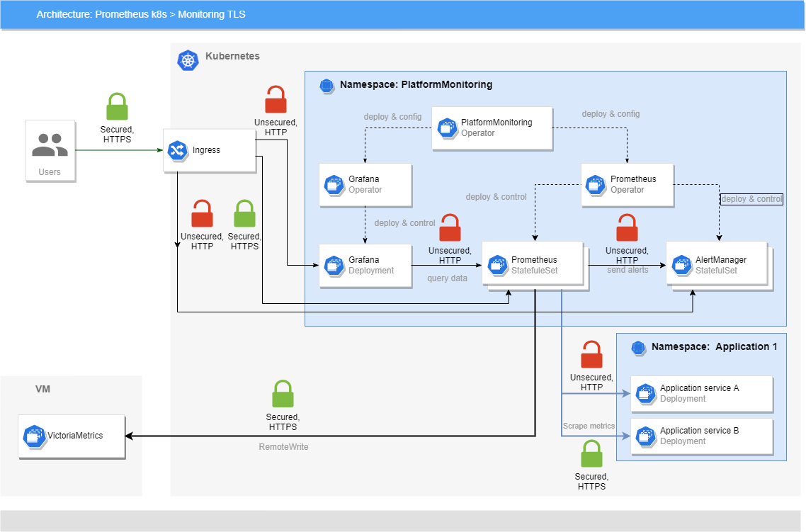Click the red lock beside the Kubernetes label
The height and width of the screenshot is (532, 806).
click(x=276, y=99)
